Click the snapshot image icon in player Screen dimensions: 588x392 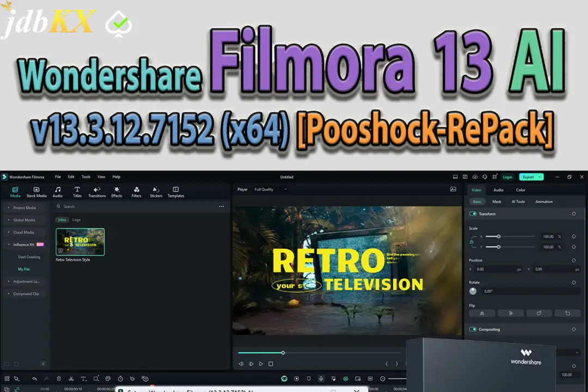coord(453,189)
